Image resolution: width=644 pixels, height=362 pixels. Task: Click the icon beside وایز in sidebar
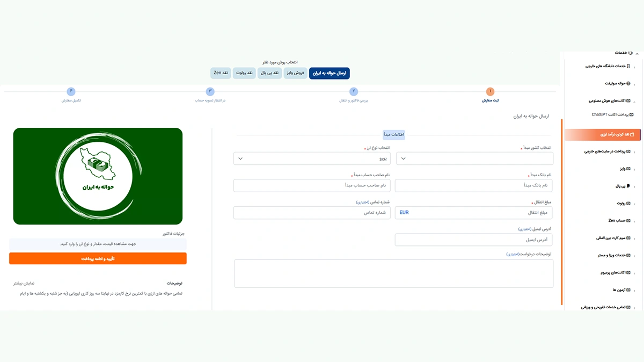click(x=628, y=169)
